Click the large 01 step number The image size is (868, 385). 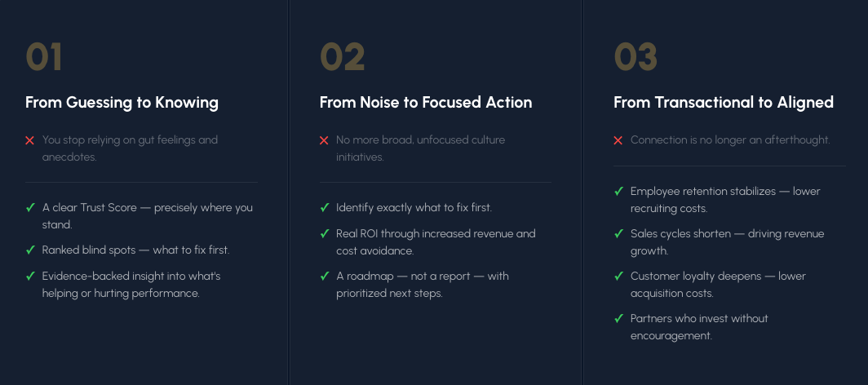[x=44, y=57]
